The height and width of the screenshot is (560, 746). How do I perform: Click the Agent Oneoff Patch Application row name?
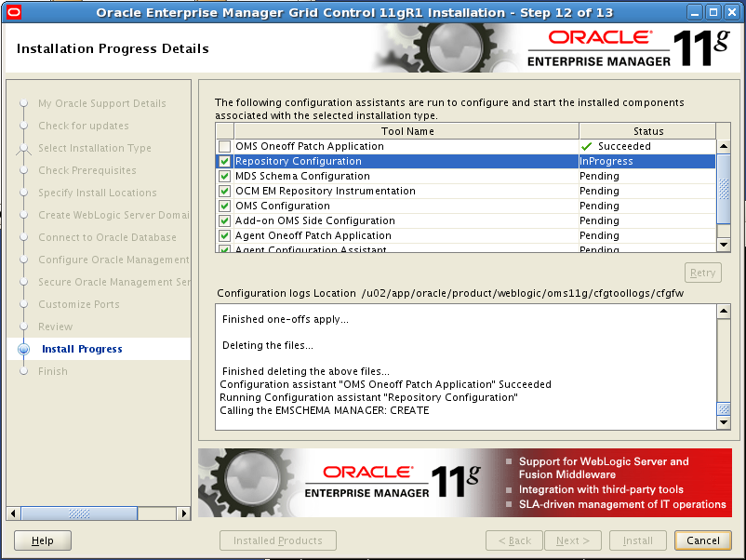pos(313,235)
